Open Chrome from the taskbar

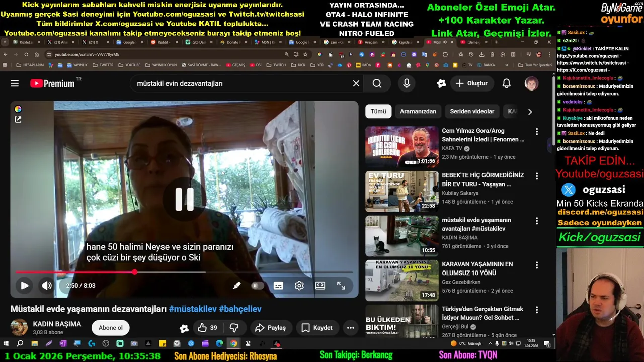234,344
